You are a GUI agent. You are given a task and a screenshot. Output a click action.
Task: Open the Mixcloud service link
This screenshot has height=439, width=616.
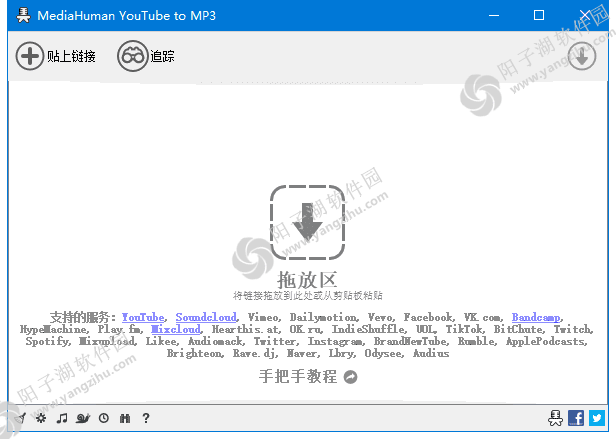pos(176,329)
